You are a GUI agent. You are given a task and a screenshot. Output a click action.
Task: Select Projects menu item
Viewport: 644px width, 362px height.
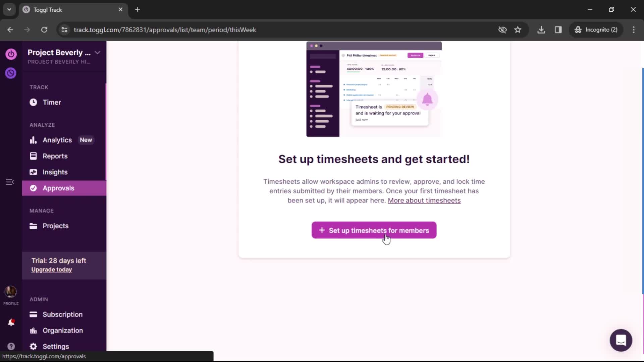coord(55,226)
